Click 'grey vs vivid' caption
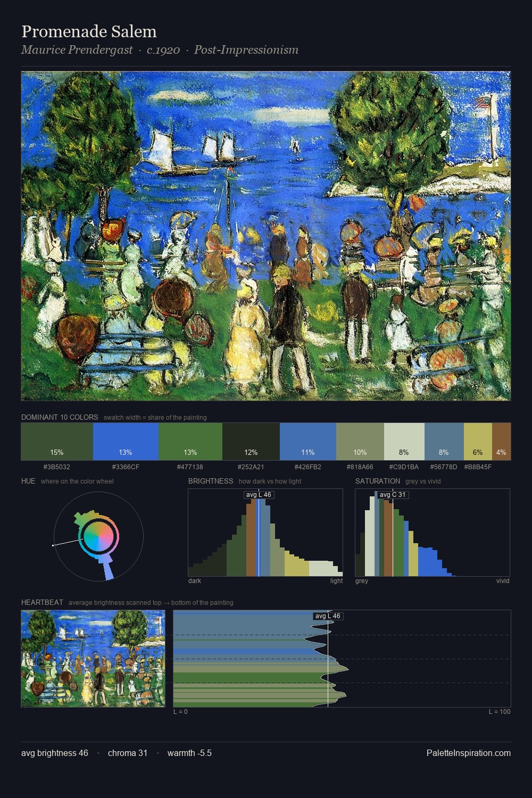The height and width of the screenshot is (798, 532). [423, 481]
